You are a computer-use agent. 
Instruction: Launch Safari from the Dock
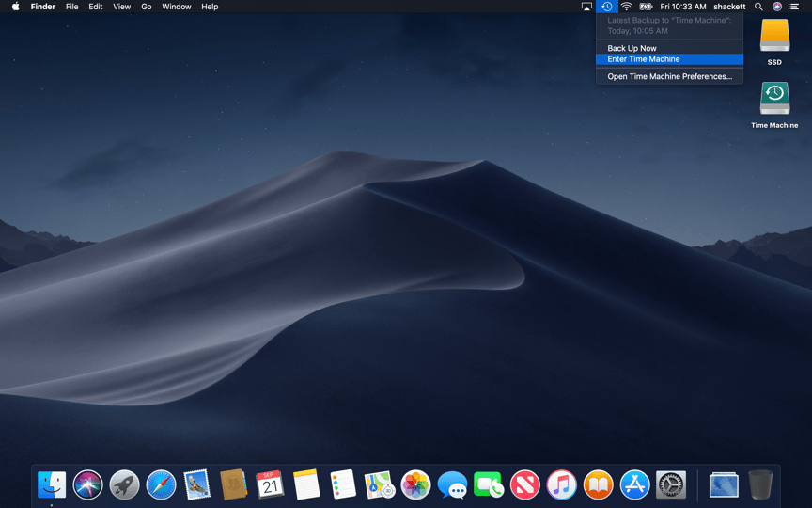coord(161,484)
